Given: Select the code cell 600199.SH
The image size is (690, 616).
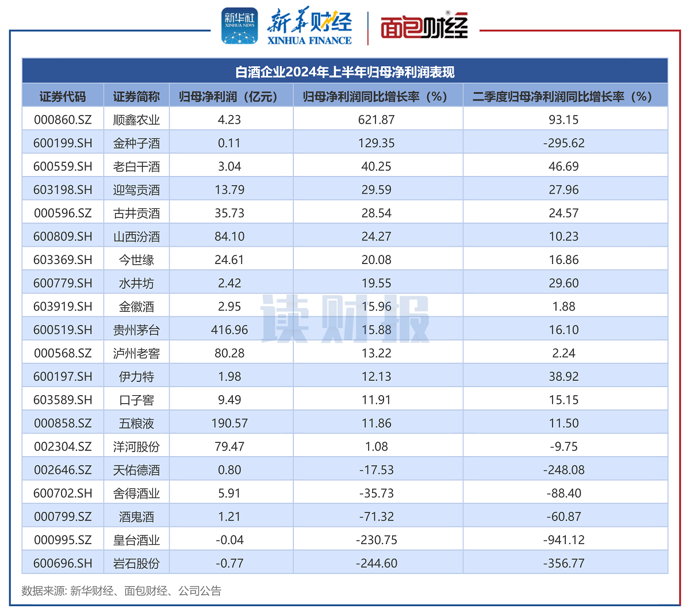Looking at the screenshot, I should [63, 143].
